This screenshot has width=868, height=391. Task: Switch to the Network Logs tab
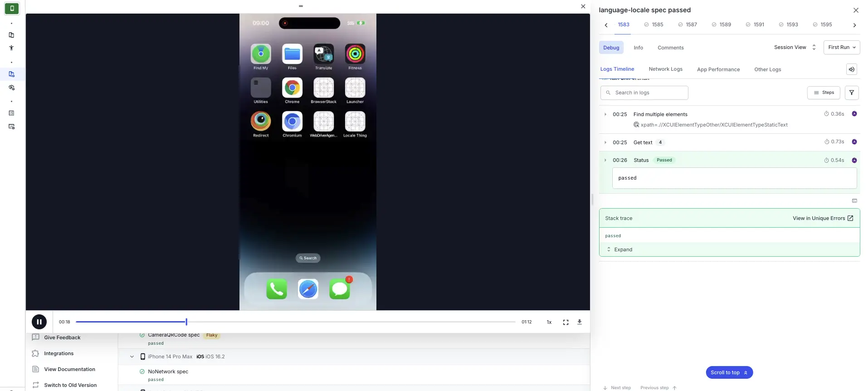point(665,69)
